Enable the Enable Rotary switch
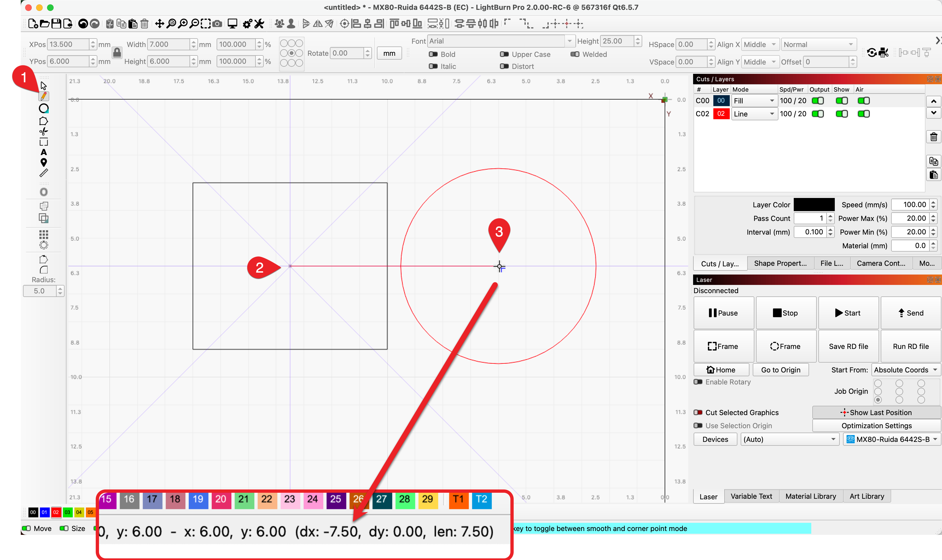 tap(698, 382)
